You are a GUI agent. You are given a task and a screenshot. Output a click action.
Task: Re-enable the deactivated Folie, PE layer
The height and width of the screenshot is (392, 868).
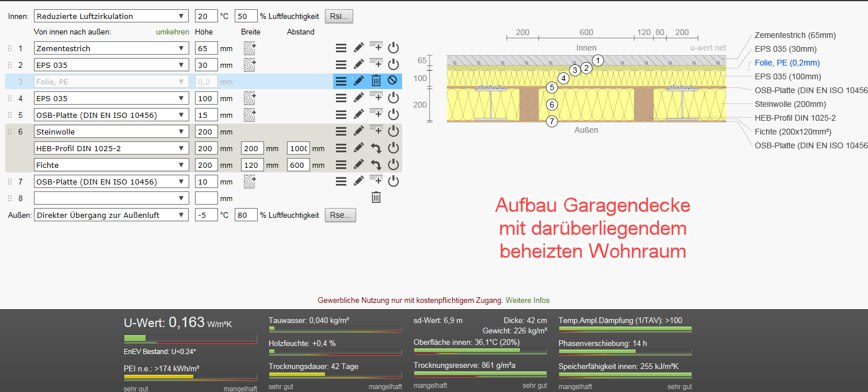[x=392, y=81]
